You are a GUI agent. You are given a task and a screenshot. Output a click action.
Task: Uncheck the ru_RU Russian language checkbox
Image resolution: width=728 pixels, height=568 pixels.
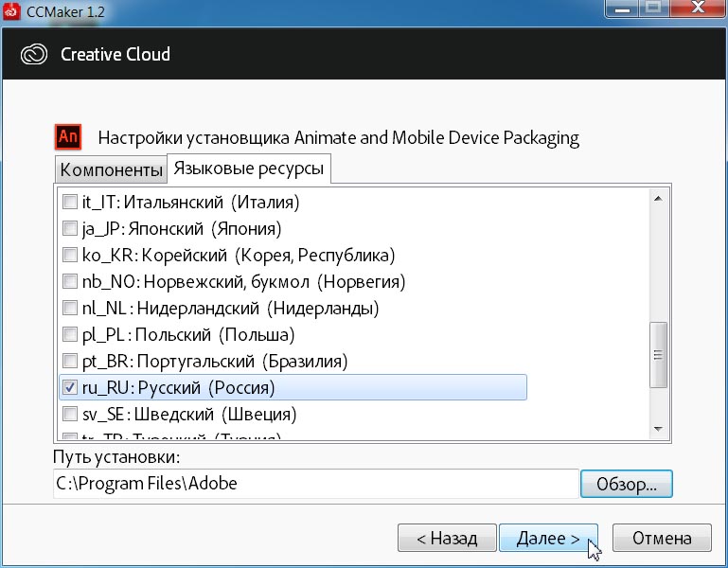pyautogui.click(x=70, y=387)
